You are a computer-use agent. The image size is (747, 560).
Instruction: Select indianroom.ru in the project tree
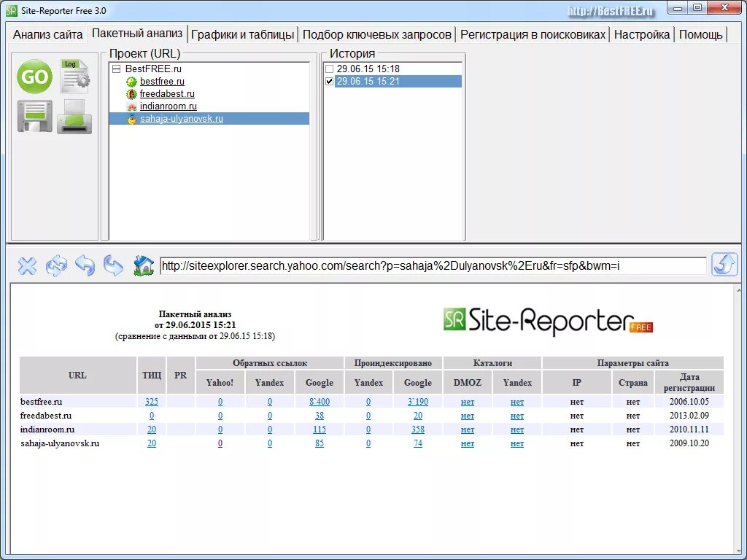(x=169, y=106)
